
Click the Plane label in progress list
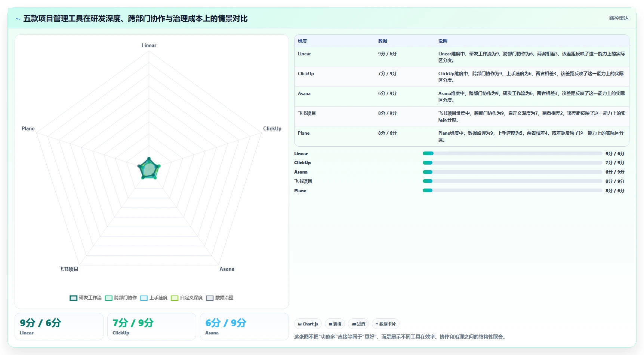tap(300, 191)
